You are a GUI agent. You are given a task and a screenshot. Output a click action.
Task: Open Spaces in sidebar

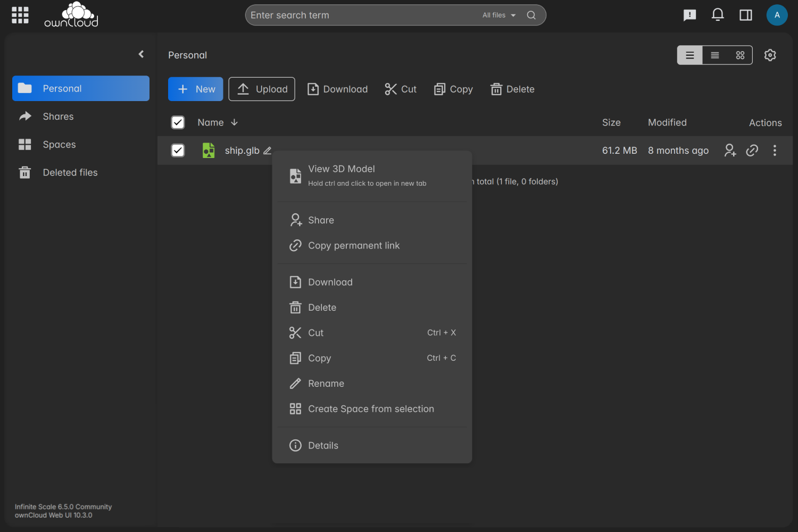81,144
